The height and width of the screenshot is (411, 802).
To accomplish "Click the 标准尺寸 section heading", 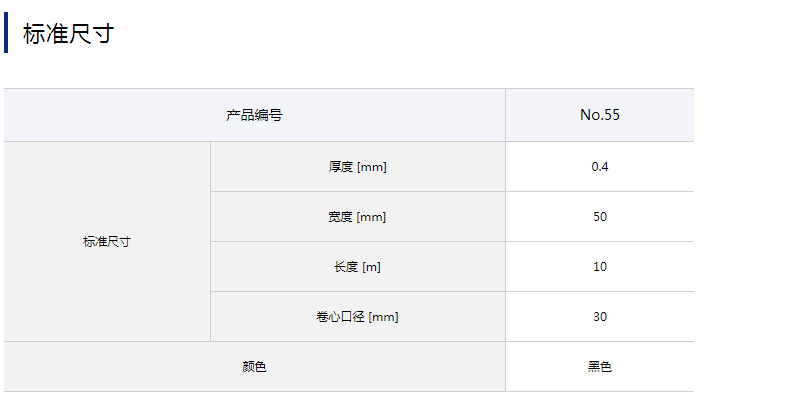I will click(x=68, y=34).
